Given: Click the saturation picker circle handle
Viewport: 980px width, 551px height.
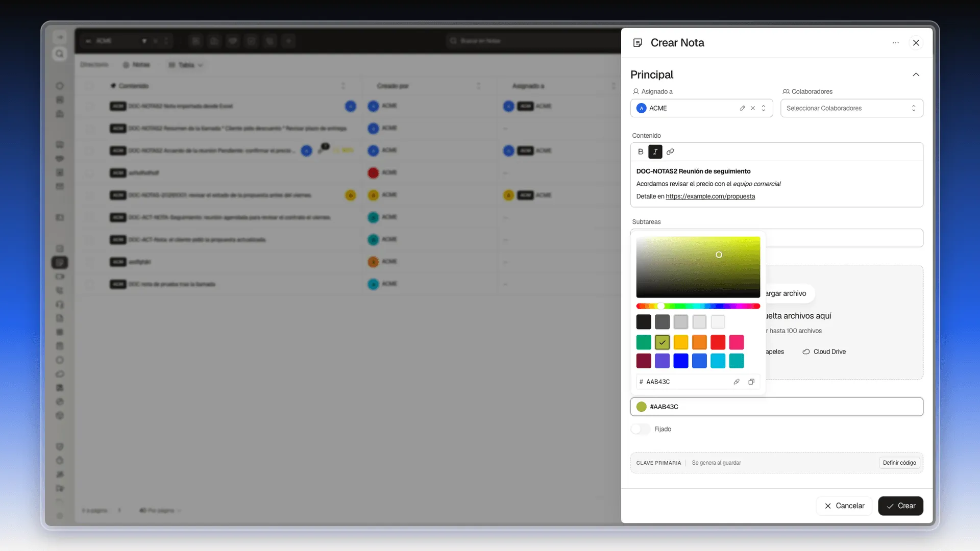Looking at the screenshot, I should pos(719,255).
